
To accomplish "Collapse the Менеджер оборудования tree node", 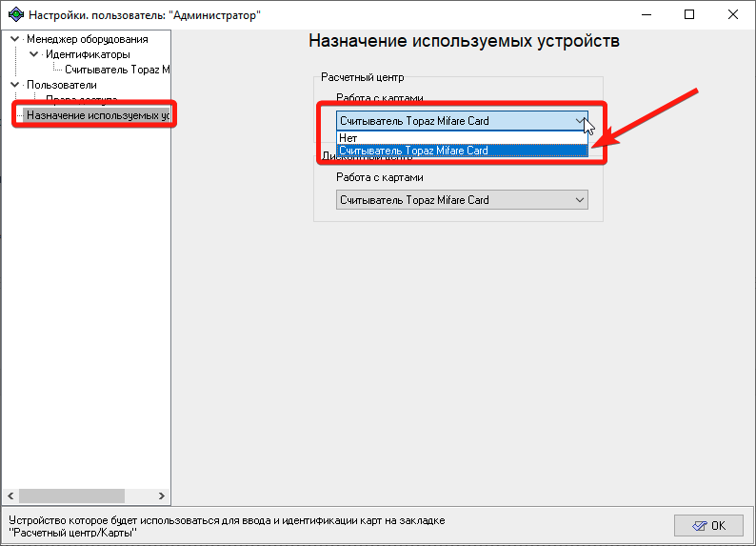I will (x=15, y=39).
